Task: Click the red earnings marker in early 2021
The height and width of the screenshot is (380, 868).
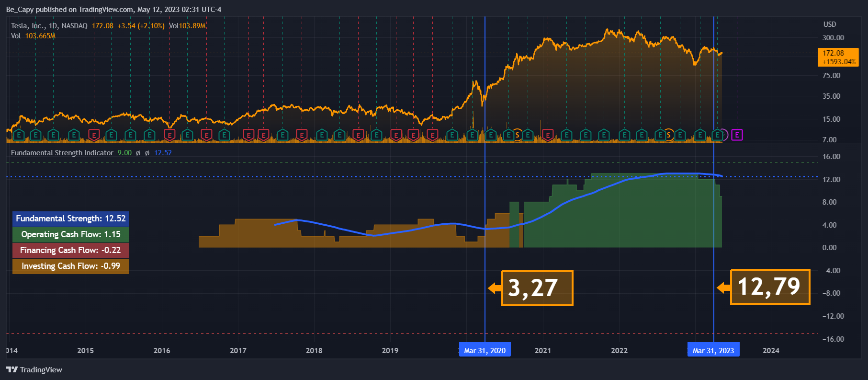Action: click(548, 135)
